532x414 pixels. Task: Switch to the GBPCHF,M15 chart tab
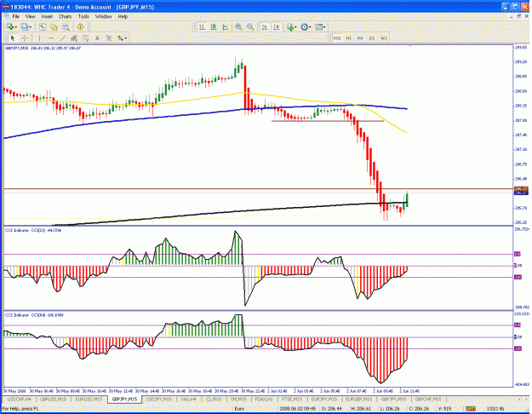(x=428, y=399)
